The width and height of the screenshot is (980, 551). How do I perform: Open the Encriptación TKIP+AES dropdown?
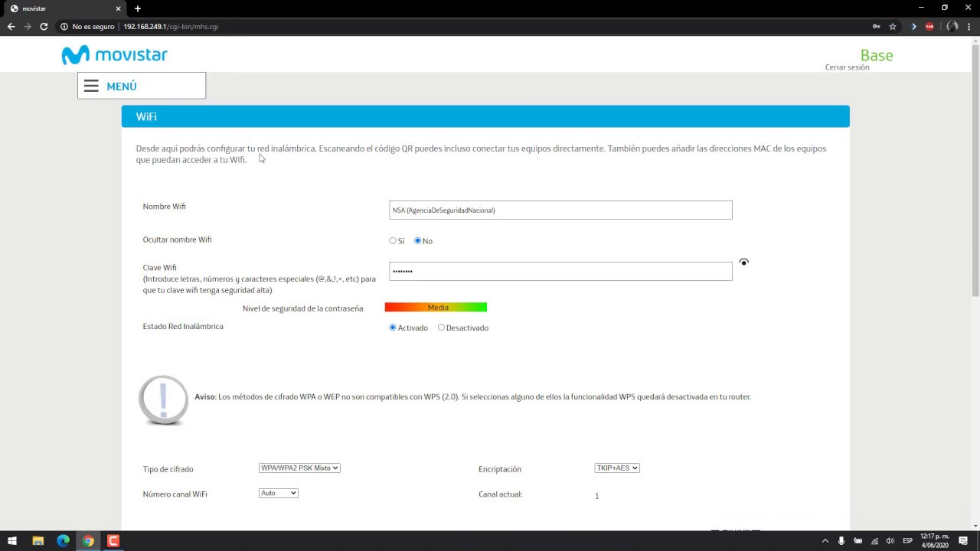point(617,468)
